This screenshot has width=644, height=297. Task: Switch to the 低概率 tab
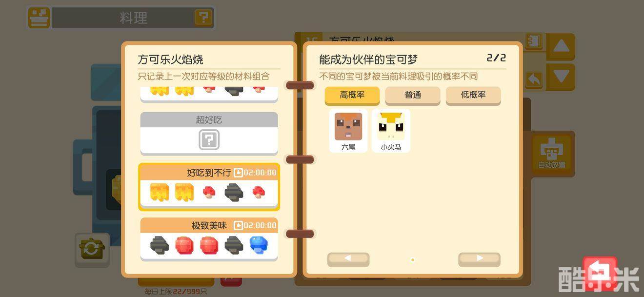click(x=473, y=96)
